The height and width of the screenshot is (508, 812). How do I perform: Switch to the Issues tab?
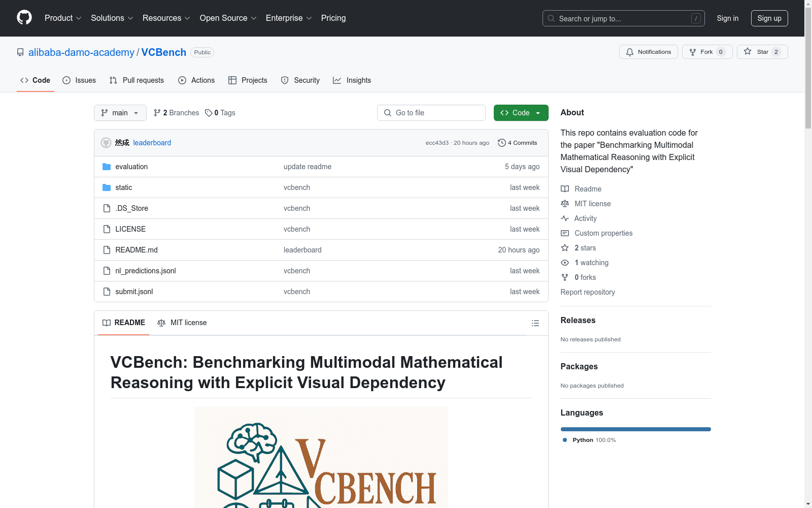[79, 80]
